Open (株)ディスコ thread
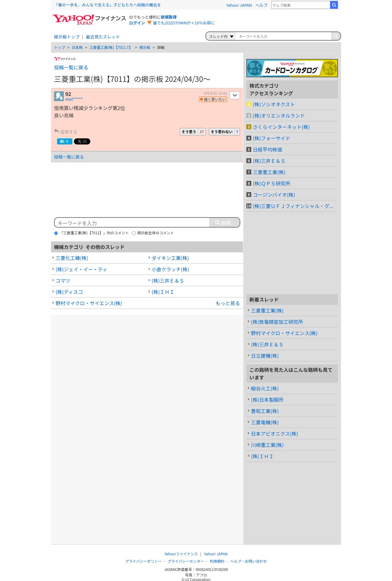The image size is (392, 581). pyautogui.click(x=69, y=292)
